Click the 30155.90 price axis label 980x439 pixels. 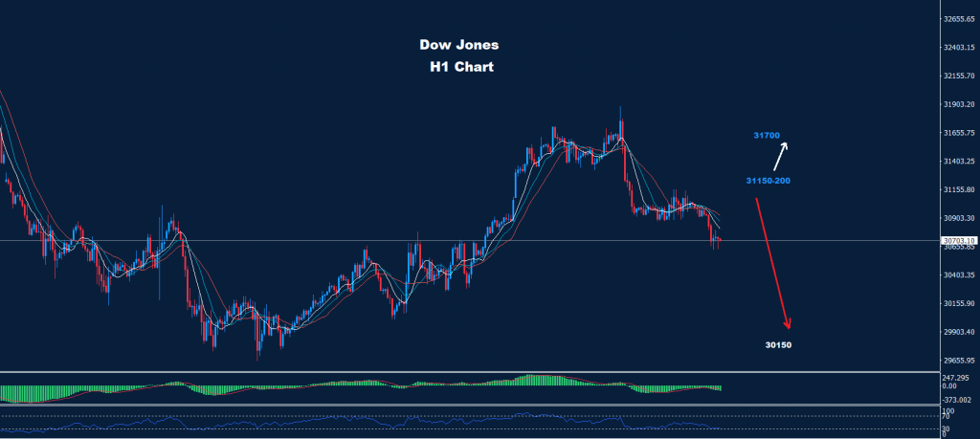(x=958, y=304)
